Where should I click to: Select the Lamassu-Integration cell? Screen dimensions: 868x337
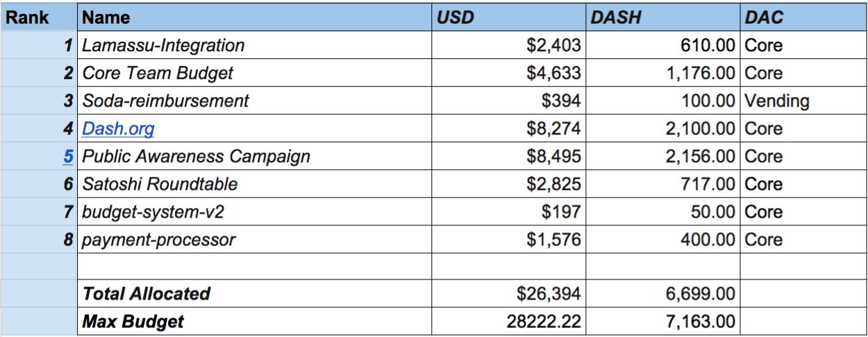[x=254, y=46]
